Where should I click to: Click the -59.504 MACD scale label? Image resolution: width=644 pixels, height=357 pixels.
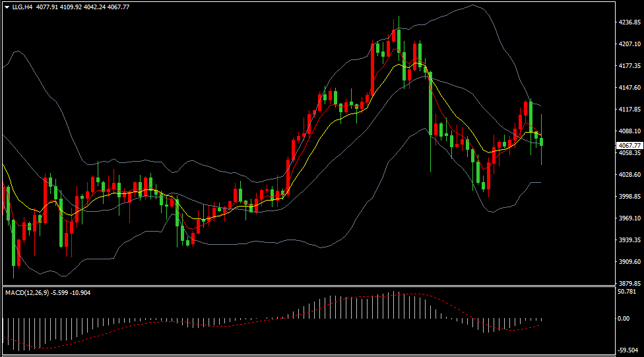tap(628, 352)
